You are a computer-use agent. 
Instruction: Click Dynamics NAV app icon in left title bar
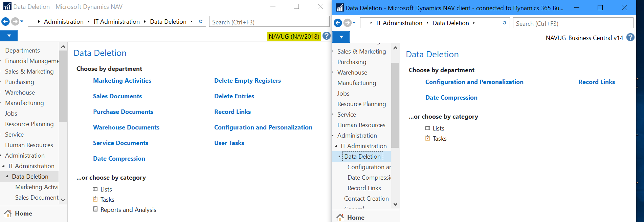tap(7, 6)
